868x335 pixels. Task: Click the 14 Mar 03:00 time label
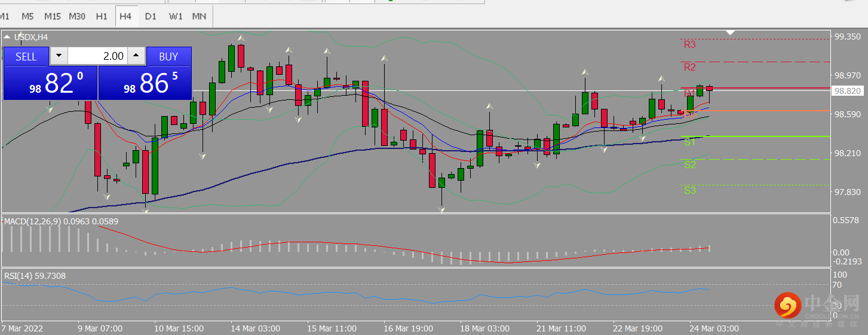[x=256, y=328]
